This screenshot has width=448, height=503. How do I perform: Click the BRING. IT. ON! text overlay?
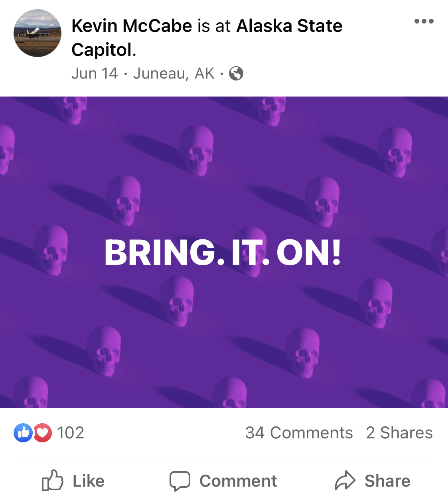click(x=223, y=252)
